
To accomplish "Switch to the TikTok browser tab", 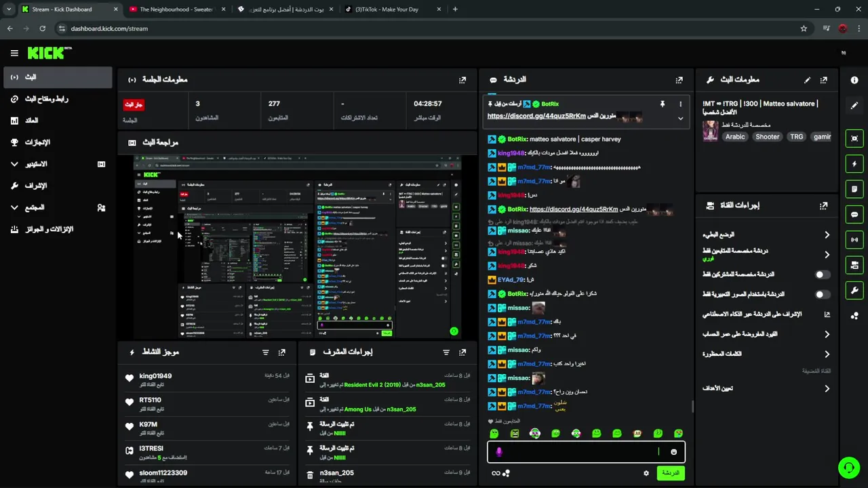I will tap(392, 9).
